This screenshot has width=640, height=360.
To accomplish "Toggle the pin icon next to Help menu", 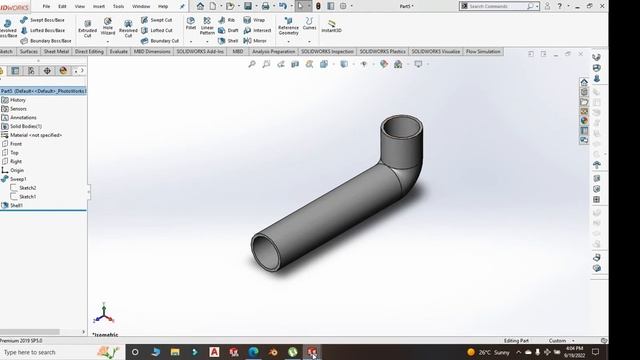I will click(x=182, y=6).
